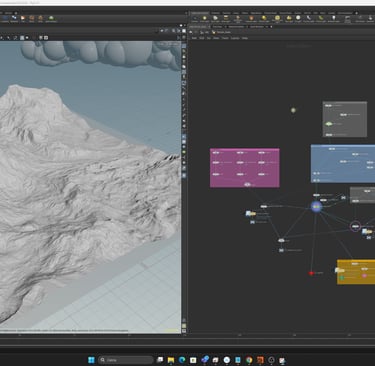Image resolution: width=375 pixels, height=366 pixels.
Task: Open the Edit menu in network editor
Action: point(202,38)
